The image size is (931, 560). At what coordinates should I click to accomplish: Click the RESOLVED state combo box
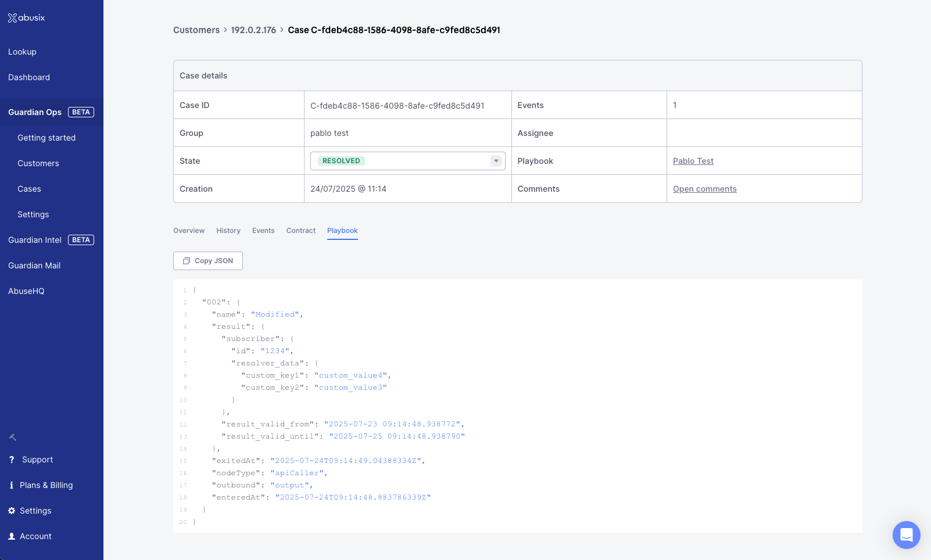click(407, 161)
